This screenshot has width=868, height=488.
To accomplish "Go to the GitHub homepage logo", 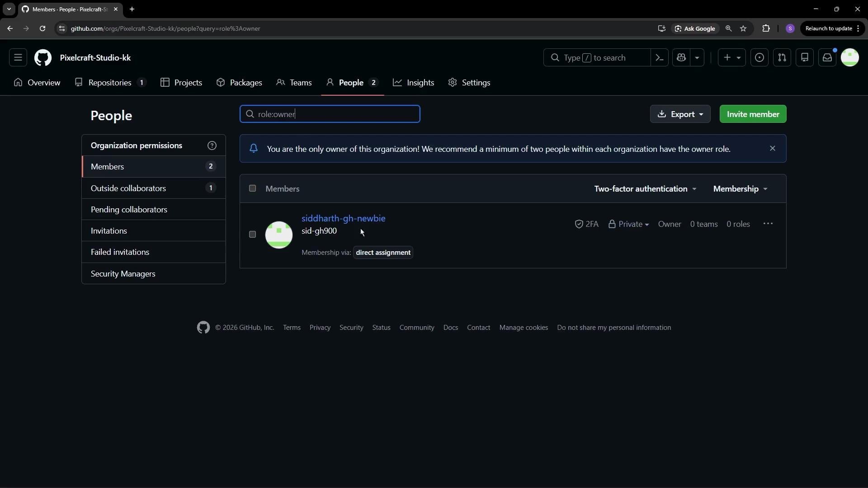I will point(43,58).
